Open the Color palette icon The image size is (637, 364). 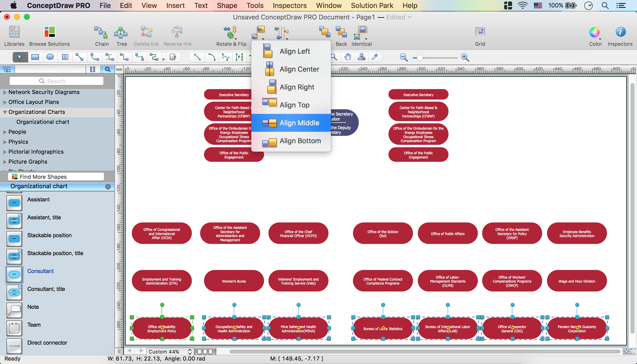click(594, 33)
